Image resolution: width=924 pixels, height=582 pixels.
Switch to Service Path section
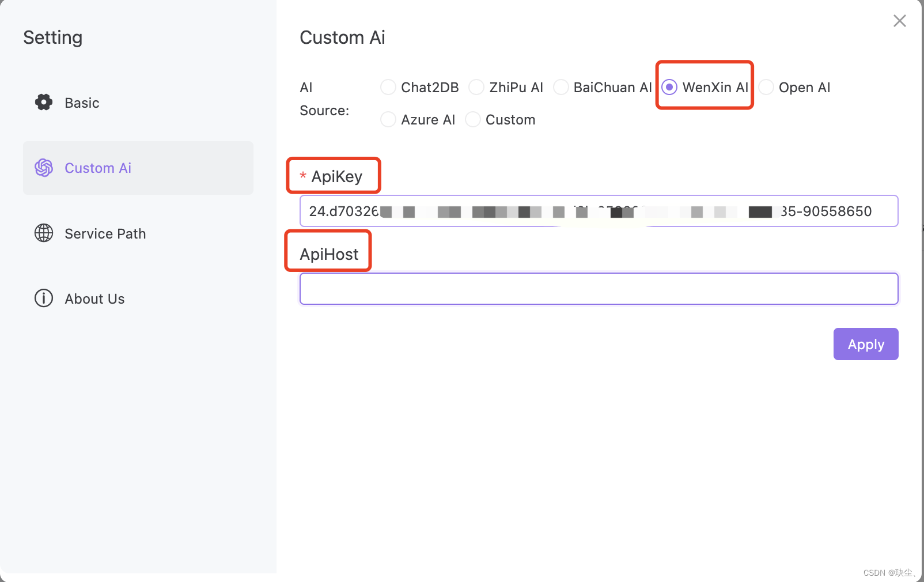tap(138, 233)
